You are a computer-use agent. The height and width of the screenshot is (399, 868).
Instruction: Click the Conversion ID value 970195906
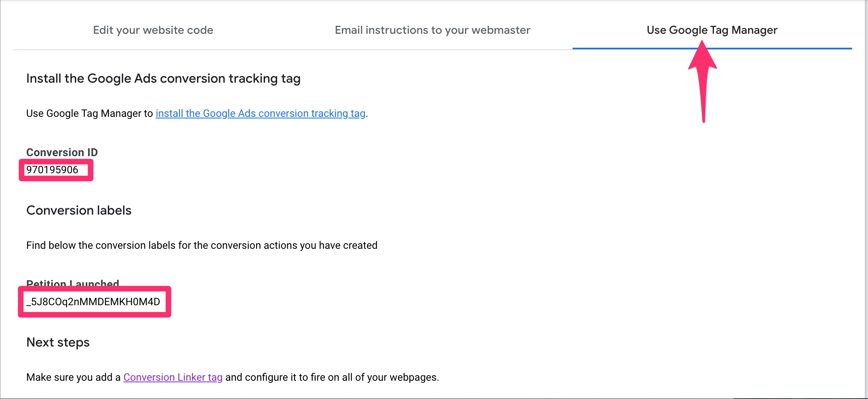(52, 170)
